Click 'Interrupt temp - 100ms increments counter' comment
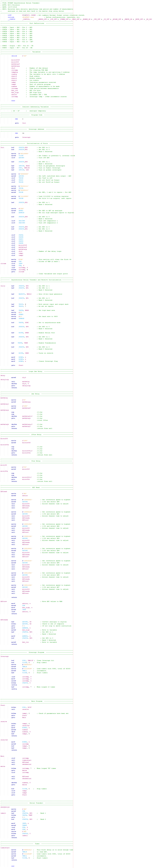155x868 pixels. click(48, 97)
